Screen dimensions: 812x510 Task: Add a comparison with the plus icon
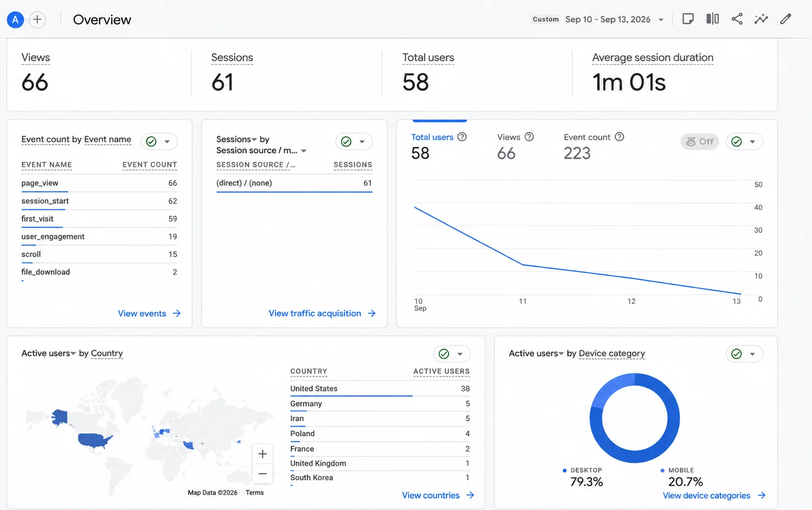[37, 19]
